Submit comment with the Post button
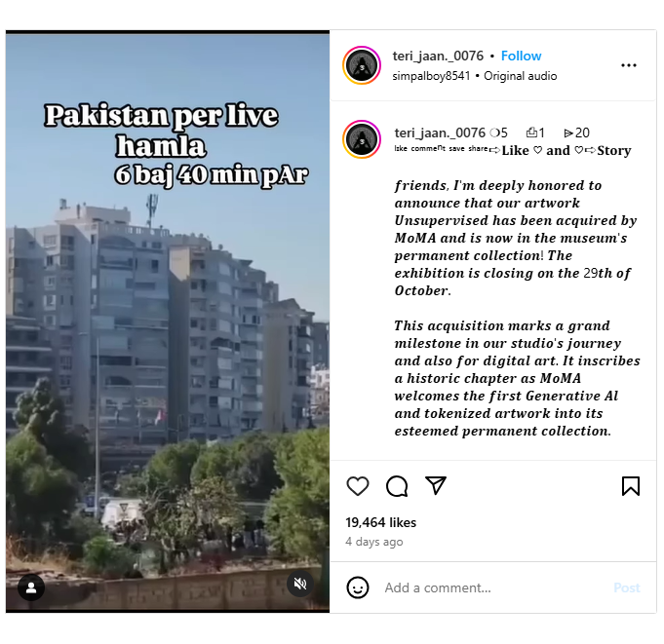Screen dimensions: 664x644 [627, 587]
